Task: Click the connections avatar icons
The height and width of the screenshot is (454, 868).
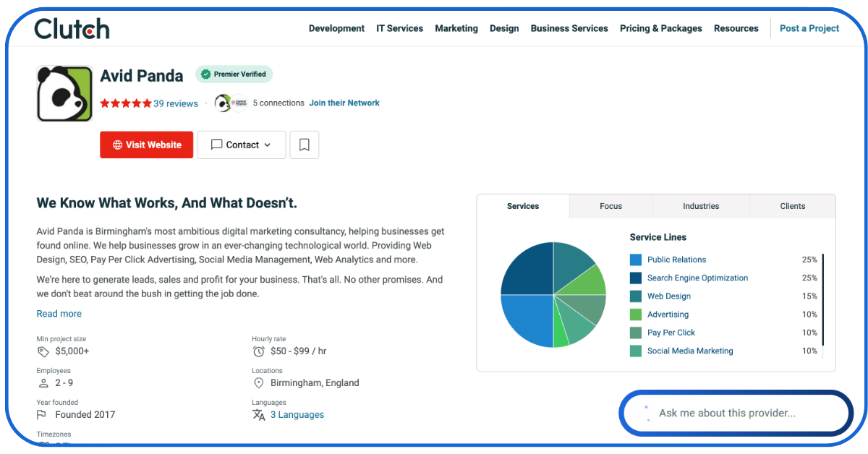Action: tap(231, 103)
